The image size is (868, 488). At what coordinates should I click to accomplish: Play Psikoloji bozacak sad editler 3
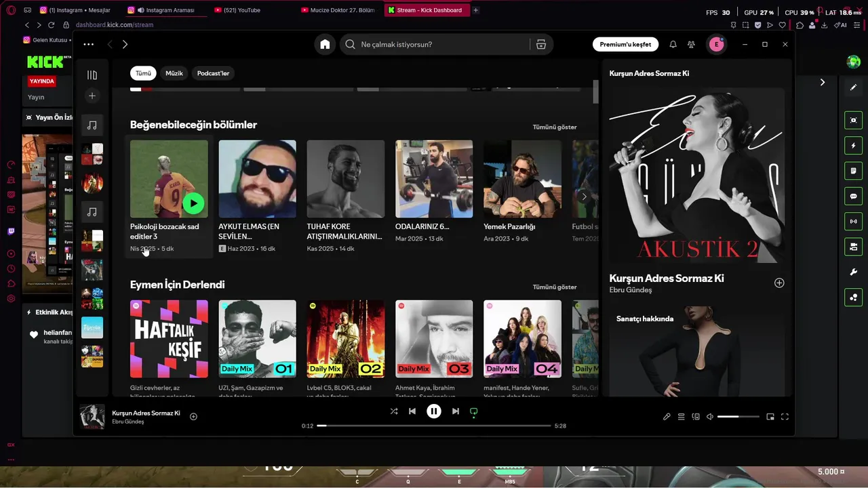pos(194,203)
